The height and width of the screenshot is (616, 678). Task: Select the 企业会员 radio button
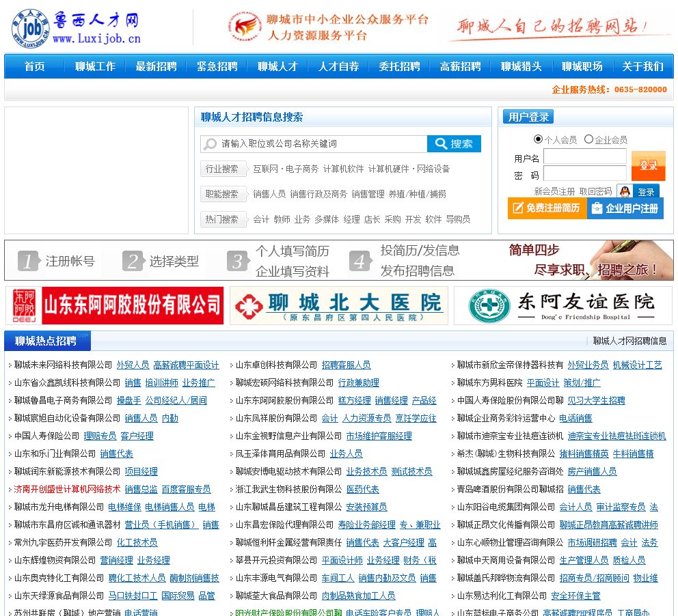588,139
